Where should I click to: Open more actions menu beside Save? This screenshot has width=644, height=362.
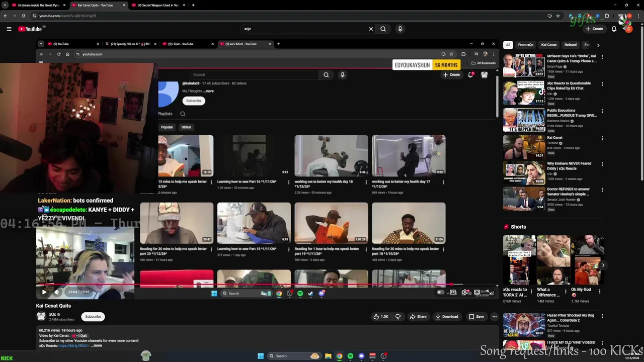[x=494, y=317]
